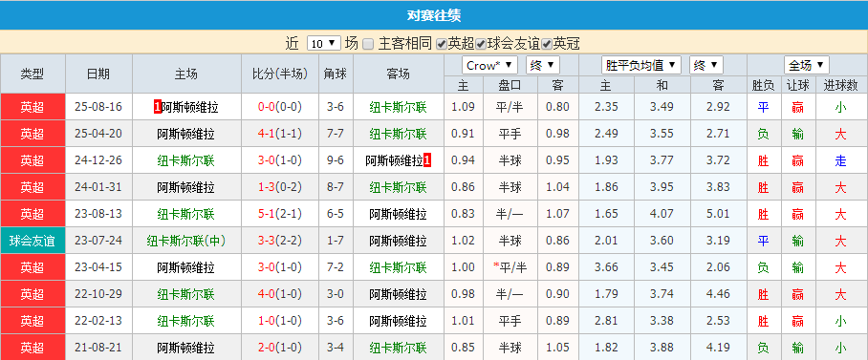Click 阿斯顿维拉 away team on 24-12-26
Image resolution: width=868 pixels, height=360 pixels.
pyautogui.click(x=395, y=160)
